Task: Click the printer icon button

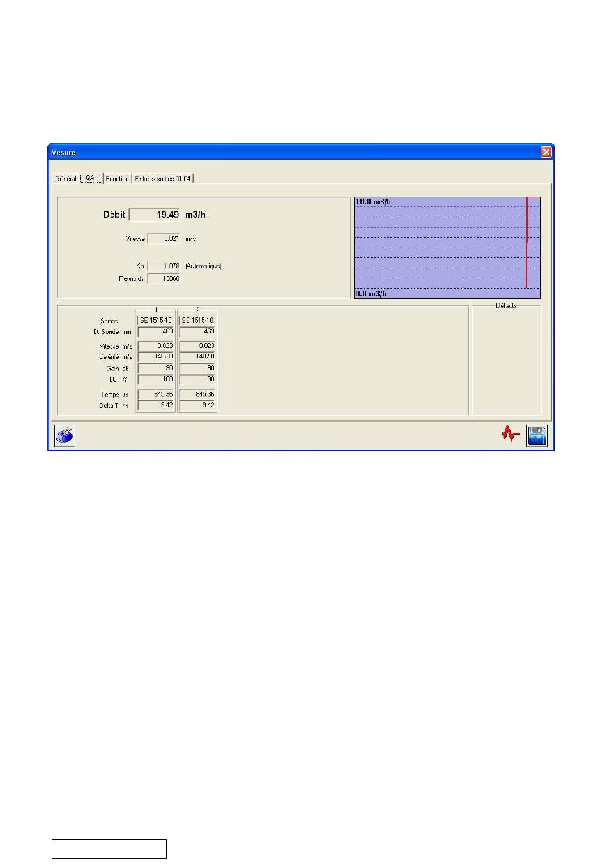Action: click(x=65, y=436)
